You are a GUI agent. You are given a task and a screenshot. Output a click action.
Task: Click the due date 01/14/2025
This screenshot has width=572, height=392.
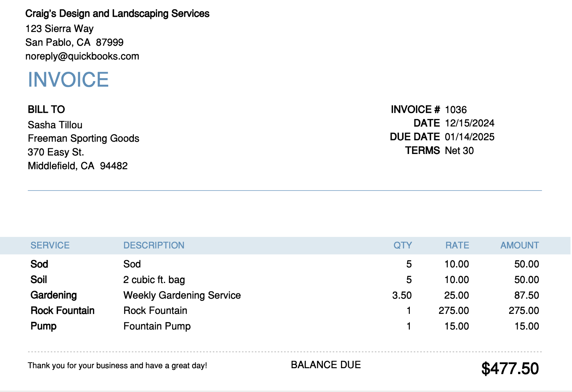pyautogui.click(x=469, y=137)
